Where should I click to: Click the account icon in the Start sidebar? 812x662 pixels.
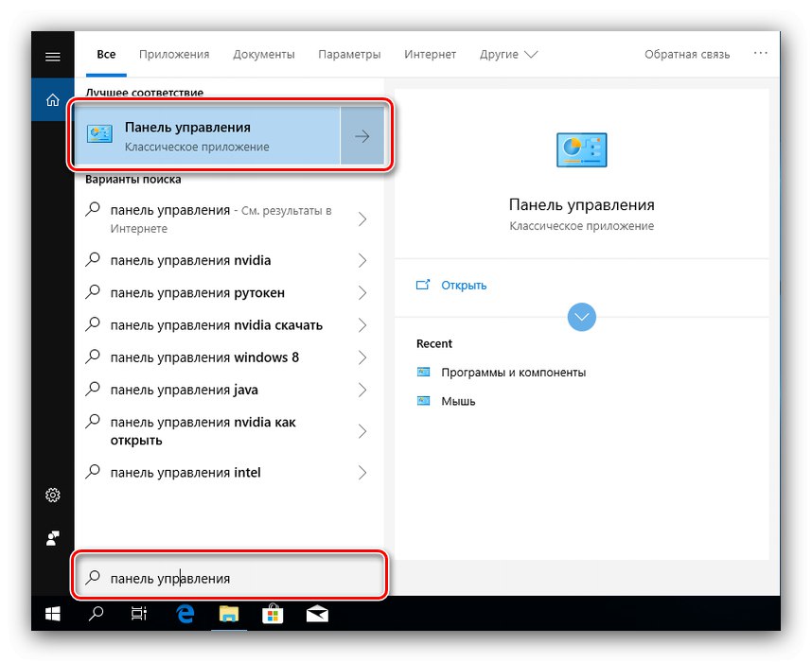[52, 539]
